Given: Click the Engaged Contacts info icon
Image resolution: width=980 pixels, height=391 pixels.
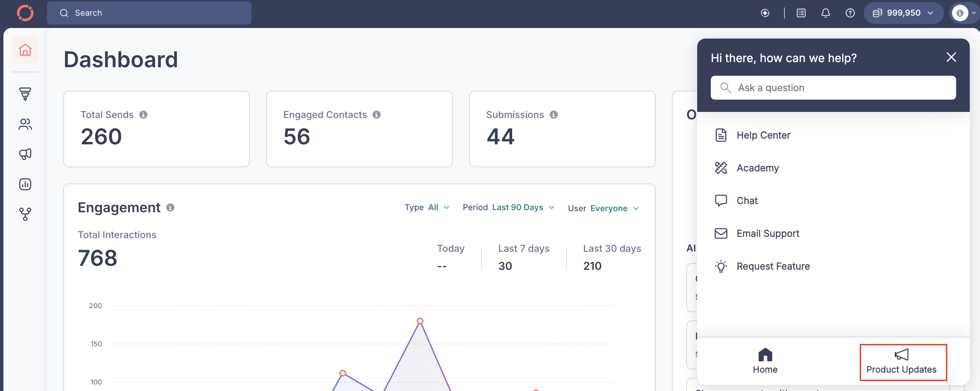Looking at the screenshot, I should point(377,115).
